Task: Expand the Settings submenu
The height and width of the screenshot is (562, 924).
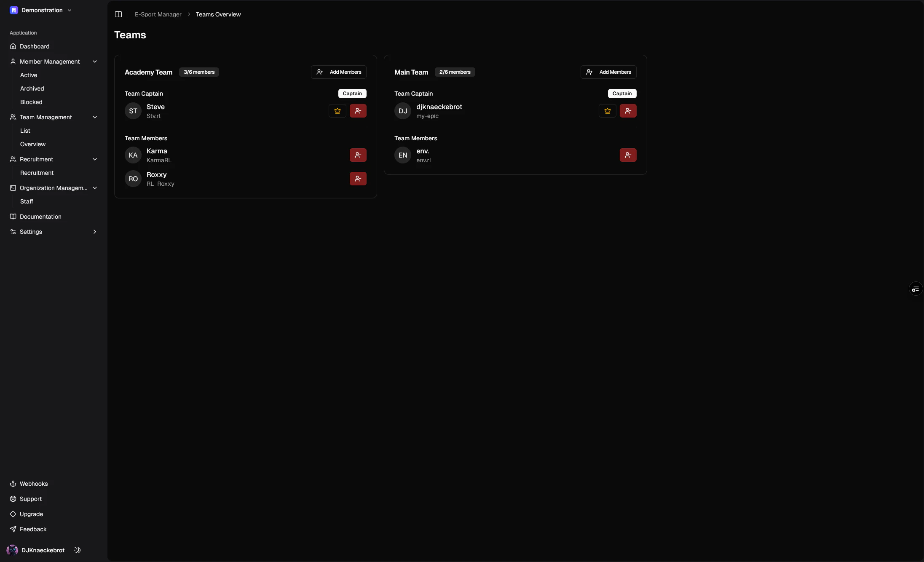Action: [x=95, y=232]
